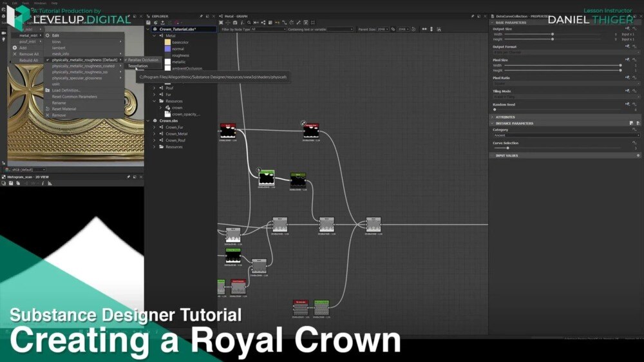
Task: Click the graph toolbar yellow link display icon
Action: tap(277, 23)
